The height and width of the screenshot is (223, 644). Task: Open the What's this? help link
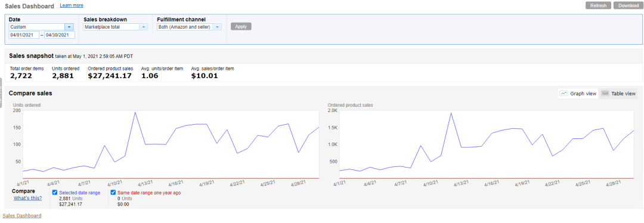tap(27, 198)
